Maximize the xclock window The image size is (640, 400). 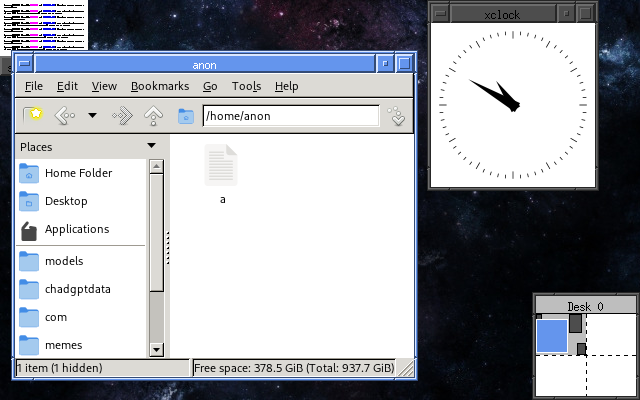tap(586, 13)
